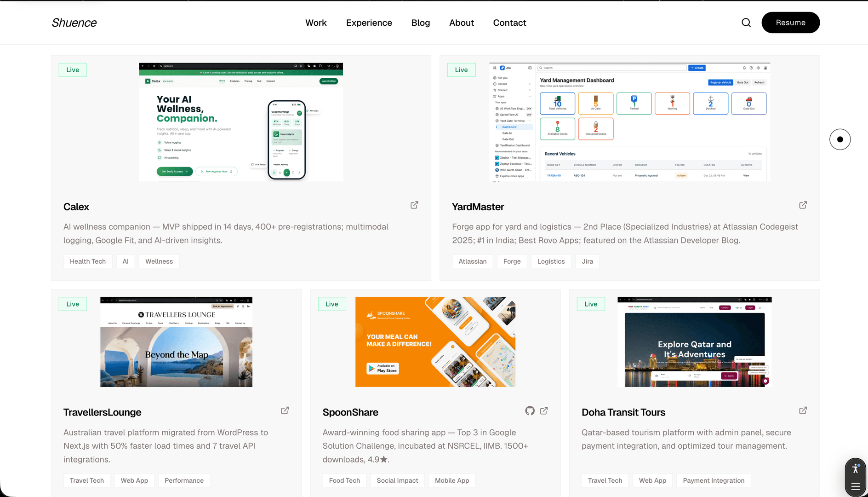Select Web App tag on TravellersLounge
Screen dimensions: 868x497
coord(134,480)
